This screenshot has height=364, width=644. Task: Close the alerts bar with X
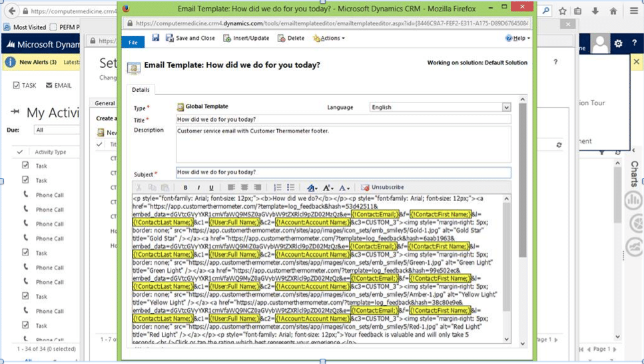click(636, 62)
